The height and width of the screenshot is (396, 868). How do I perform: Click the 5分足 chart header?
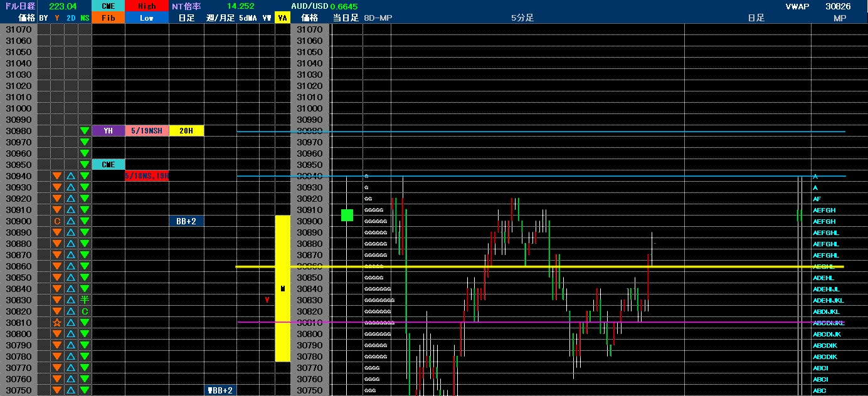522,18
